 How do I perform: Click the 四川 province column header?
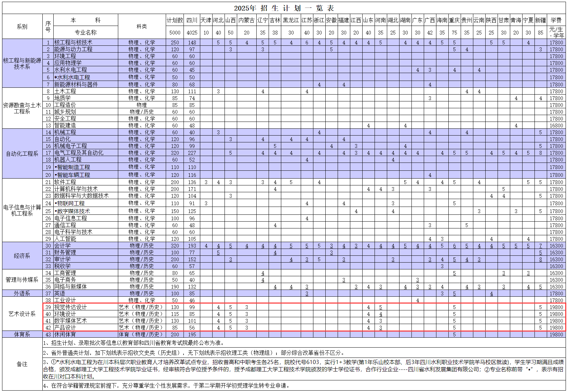point(192,20)
